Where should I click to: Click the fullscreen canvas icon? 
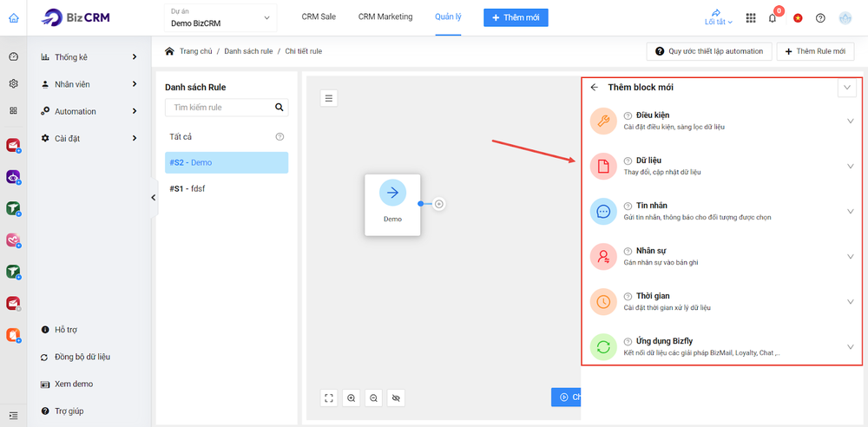(x=329, y=397)
